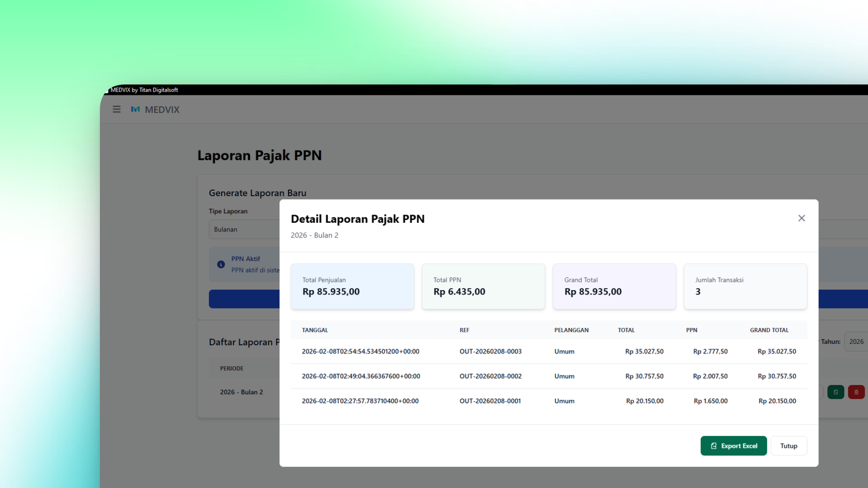Open the Tahun 2026 filter dropdown
The height and width of the screenshot is (488, 868).
pyautogui.click(x=856, y=342)
